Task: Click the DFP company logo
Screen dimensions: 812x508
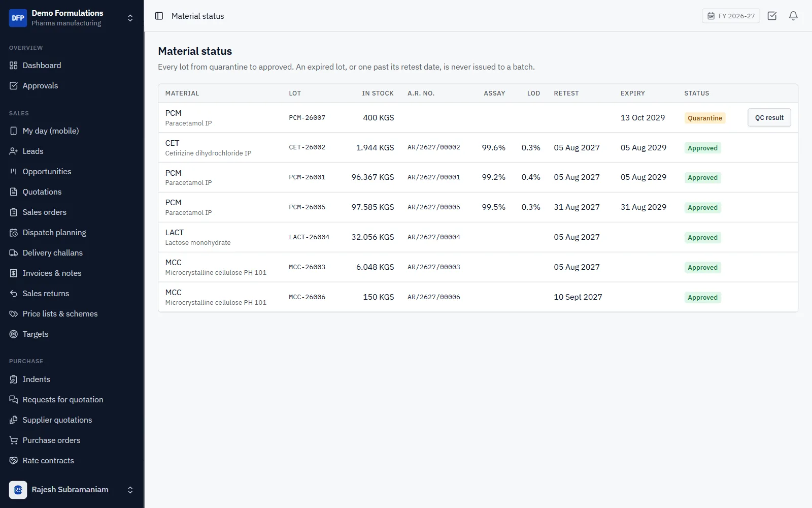Action: pos(18,18)
